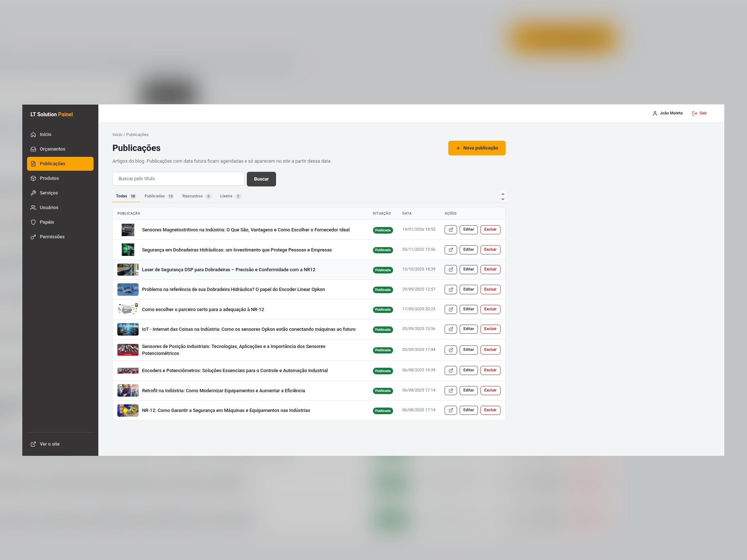Switch to the Publicadas tab
The image size is (747, 560).
(x=159, y=196)
